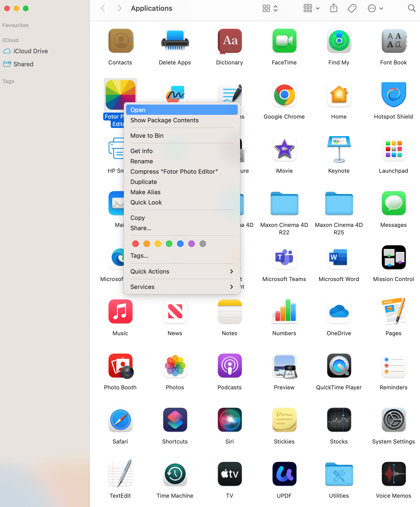
Task: Choose Rename in the context menu
Action: (182, 161)
